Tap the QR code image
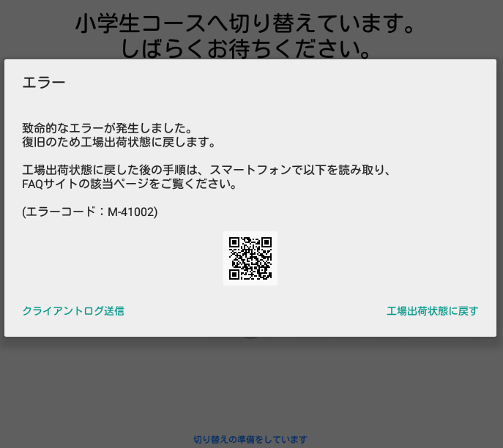The height and width of the screenshot is (448, 503). [x=250, y=258]
